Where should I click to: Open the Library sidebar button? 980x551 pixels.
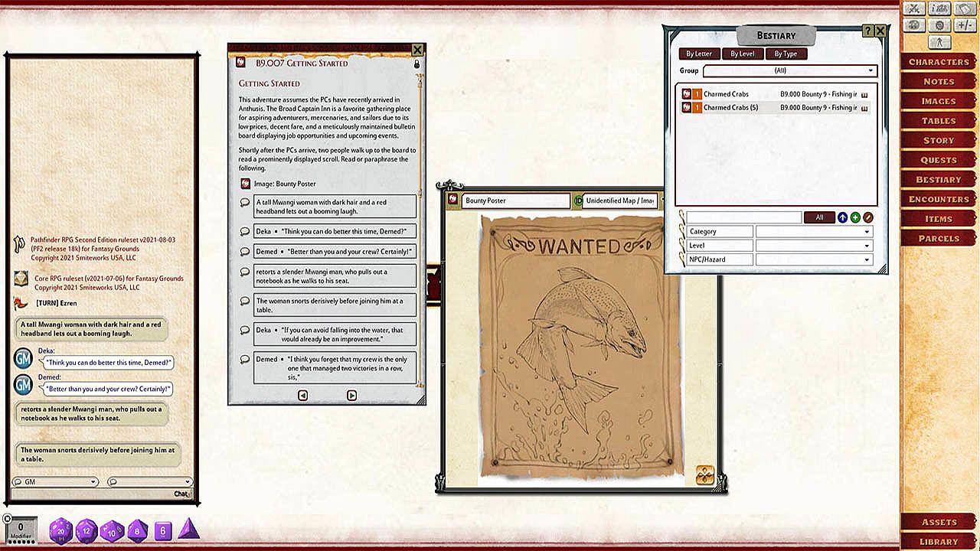tap(939, 542)
